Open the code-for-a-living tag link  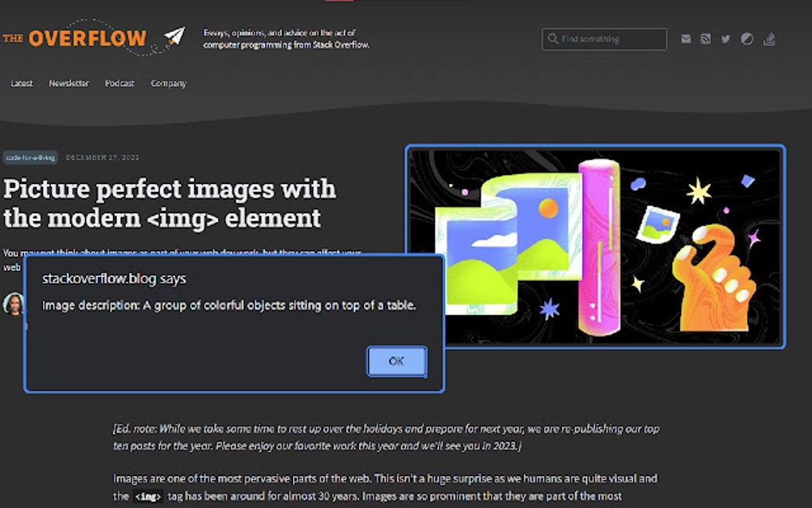32,158
